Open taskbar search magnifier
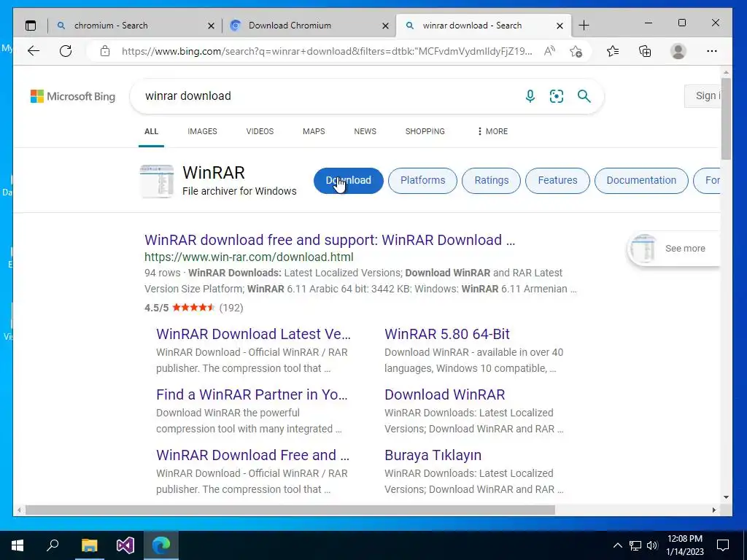The image size is (747, 560). [53, 545]
